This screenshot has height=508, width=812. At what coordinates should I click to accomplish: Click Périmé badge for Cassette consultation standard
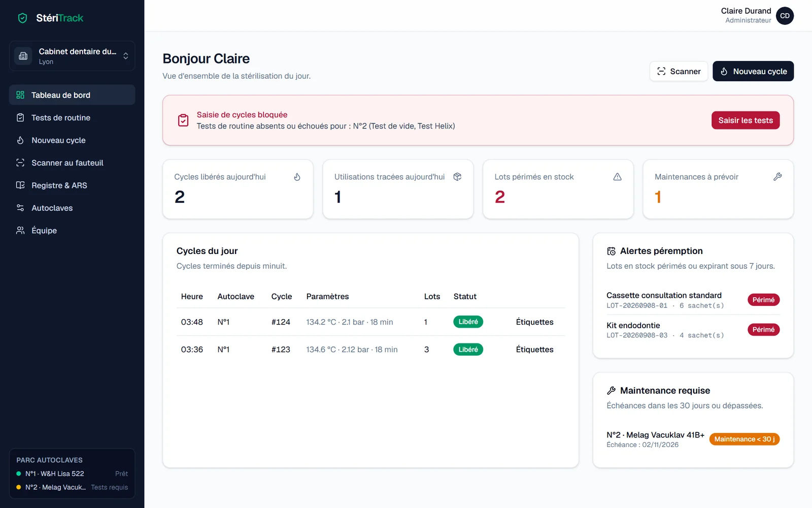pos(763,300)
